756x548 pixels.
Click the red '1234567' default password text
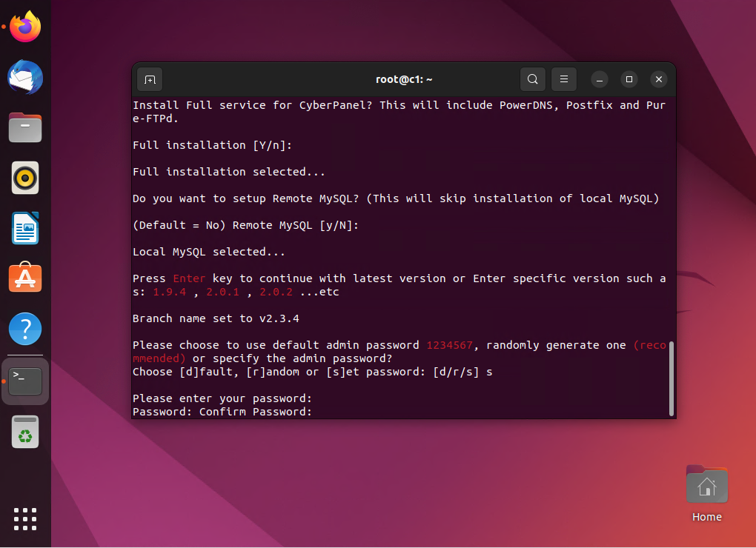[449, 345]
